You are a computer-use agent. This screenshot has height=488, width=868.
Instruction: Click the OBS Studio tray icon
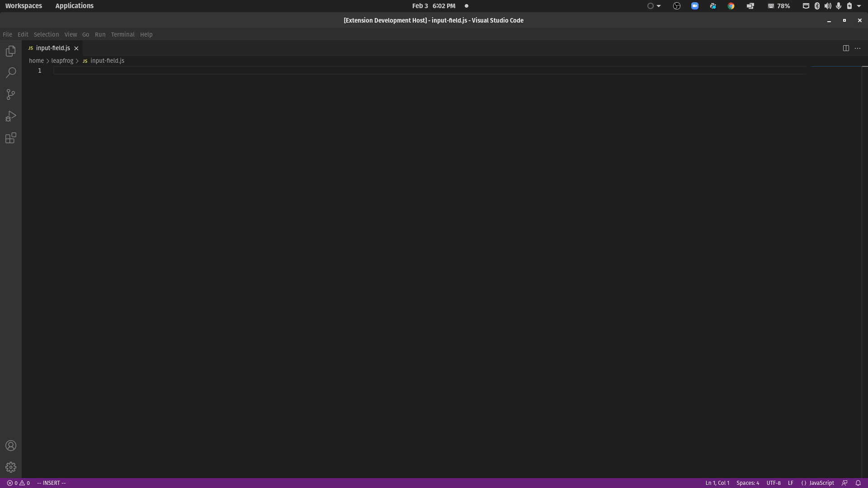pyautogui.click(x=677, y=6)
